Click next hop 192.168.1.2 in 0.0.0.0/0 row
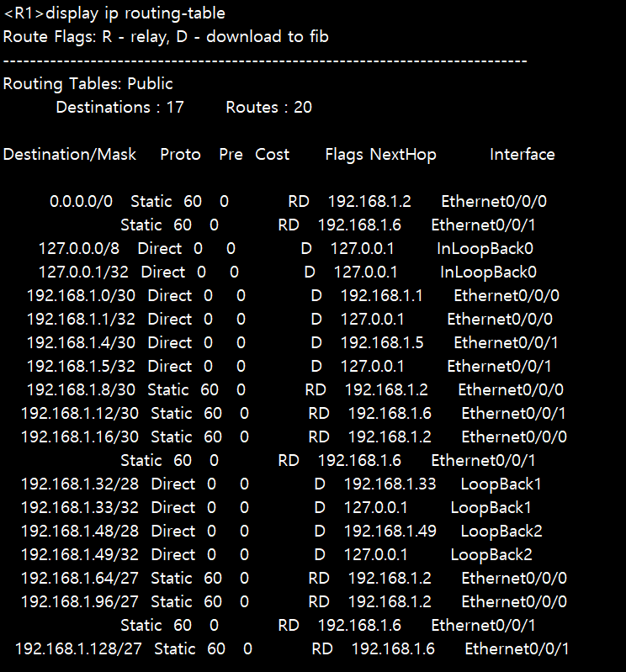The image size is (626, 672). tap(369, 201)
